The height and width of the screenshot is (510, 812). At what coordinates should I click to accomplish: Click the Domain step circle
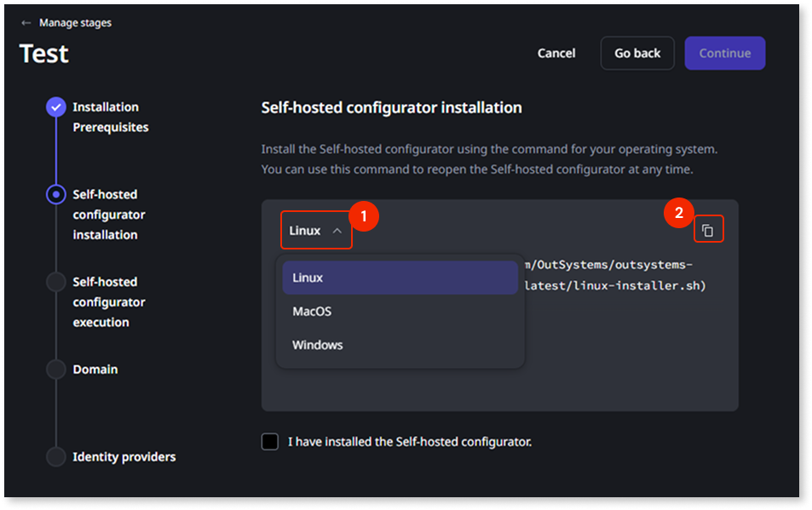pos(56,370)
